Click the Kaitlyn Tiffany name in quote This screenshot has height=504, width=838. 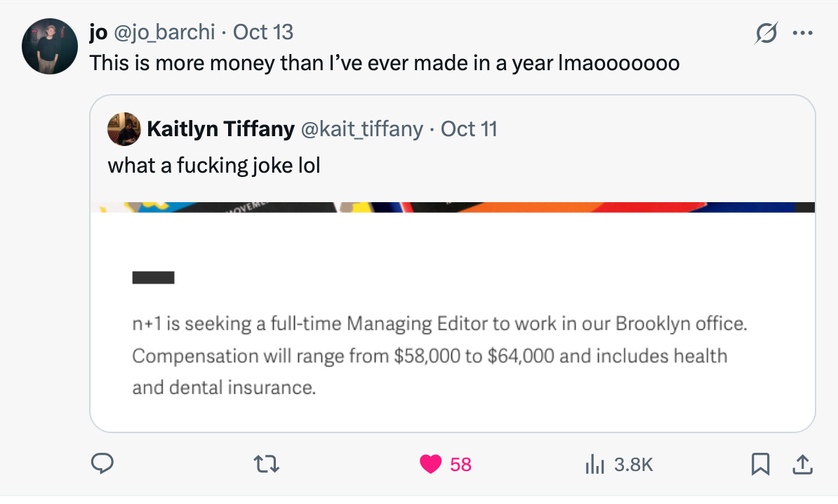(x=220, y=129)
